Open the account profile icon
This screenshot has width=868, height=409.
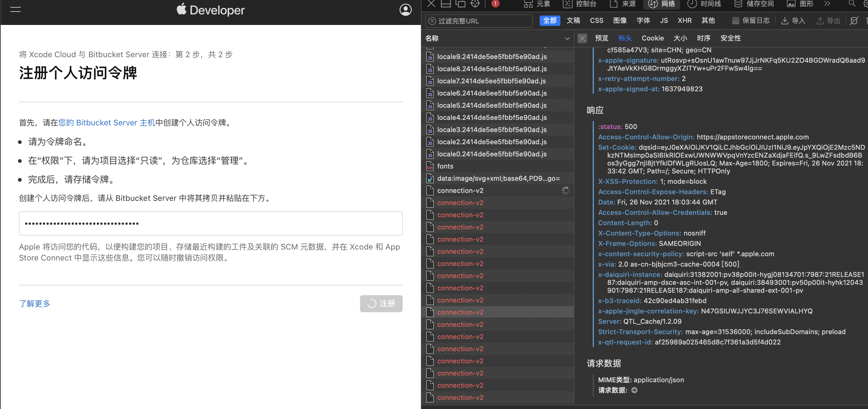[405, 10]
